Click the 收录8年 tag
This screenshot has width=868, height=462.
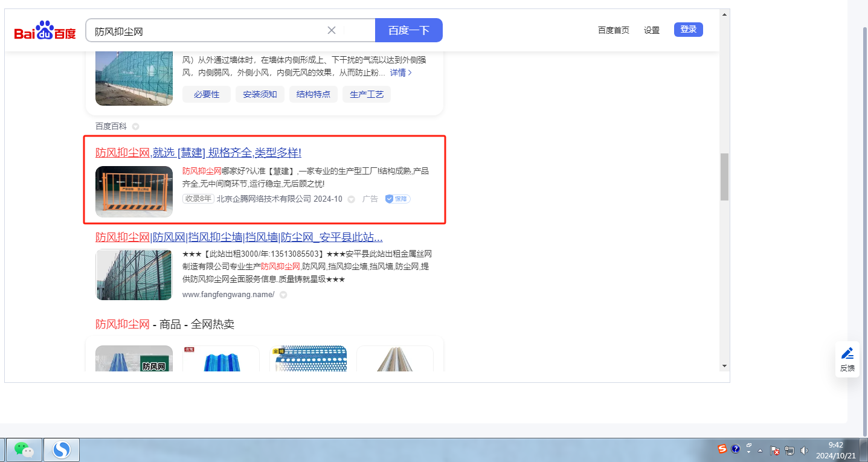198,199
